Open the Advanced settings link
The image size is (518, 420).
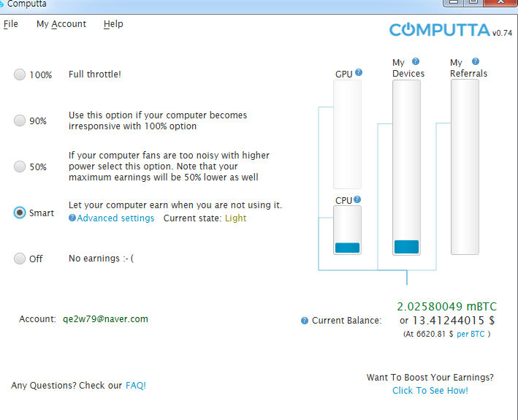pos(115,218)
